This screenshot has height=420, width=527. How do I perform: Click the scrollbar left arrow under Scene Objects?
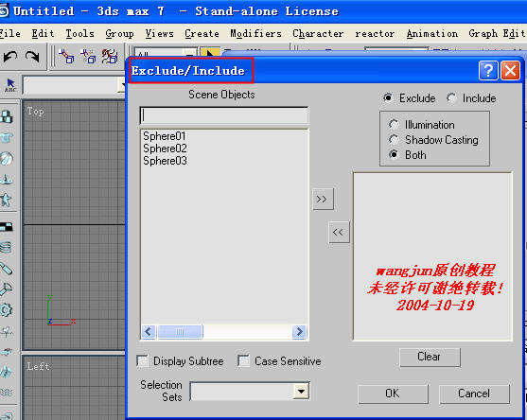pos(149,332)
